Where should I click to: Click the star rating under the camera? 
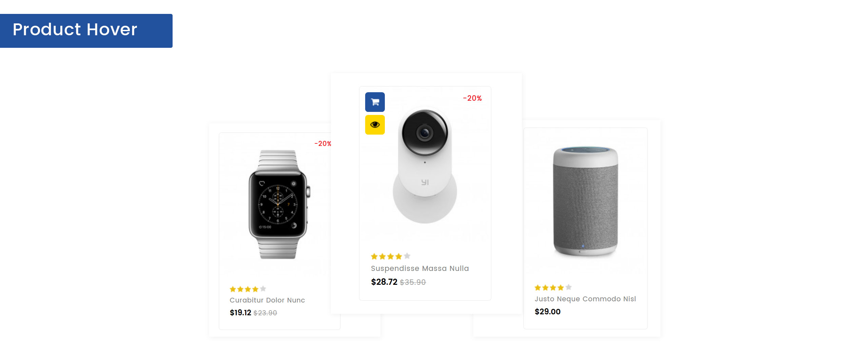click(x=391, y=256)
